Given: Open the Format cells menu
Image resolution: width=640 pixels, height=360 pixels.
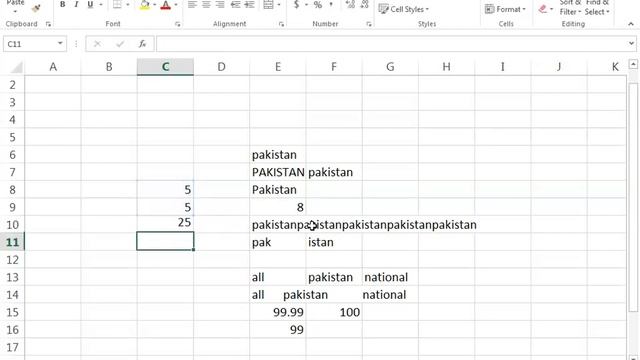Looking at the screenshot, I should point(505,9).
